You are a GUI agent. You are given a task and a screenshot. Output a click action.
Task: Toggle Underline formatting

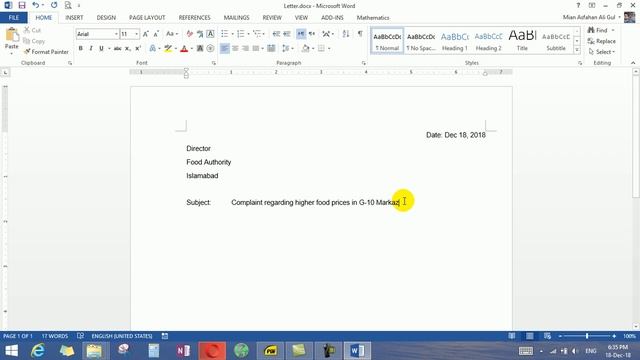(101, 49)
